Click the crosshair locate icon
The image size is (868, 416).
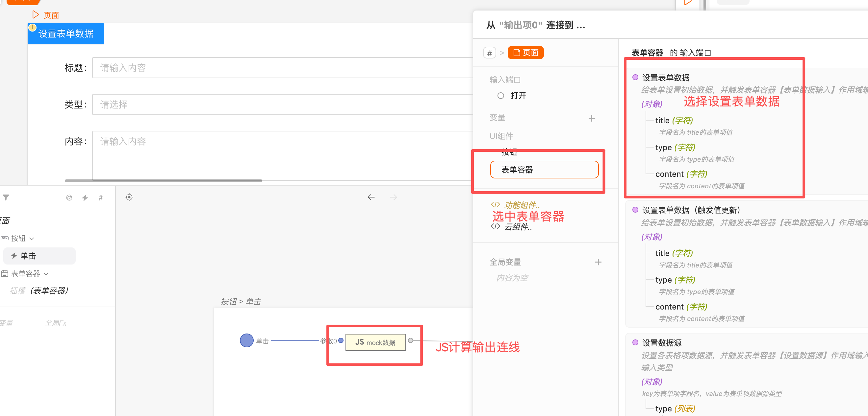point(129,197)
